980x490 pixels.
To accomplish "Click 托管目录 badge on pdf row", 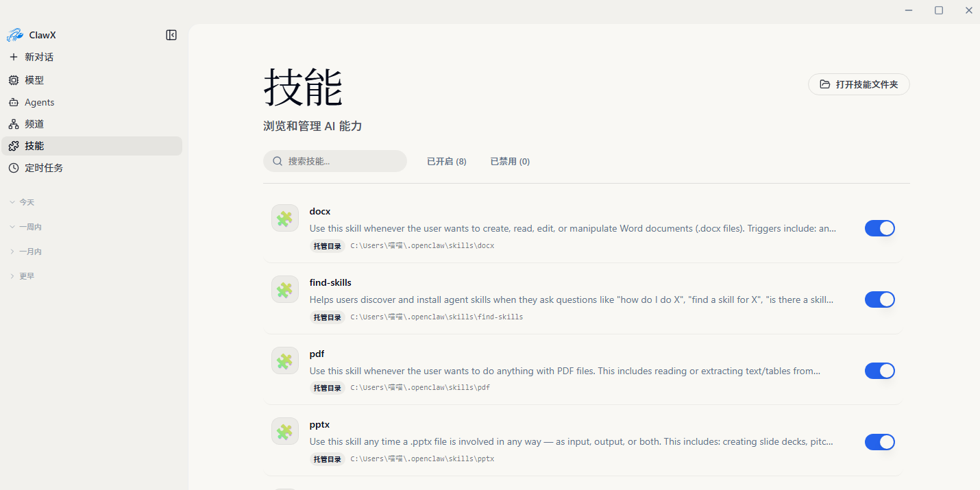I will pos(328,388).
